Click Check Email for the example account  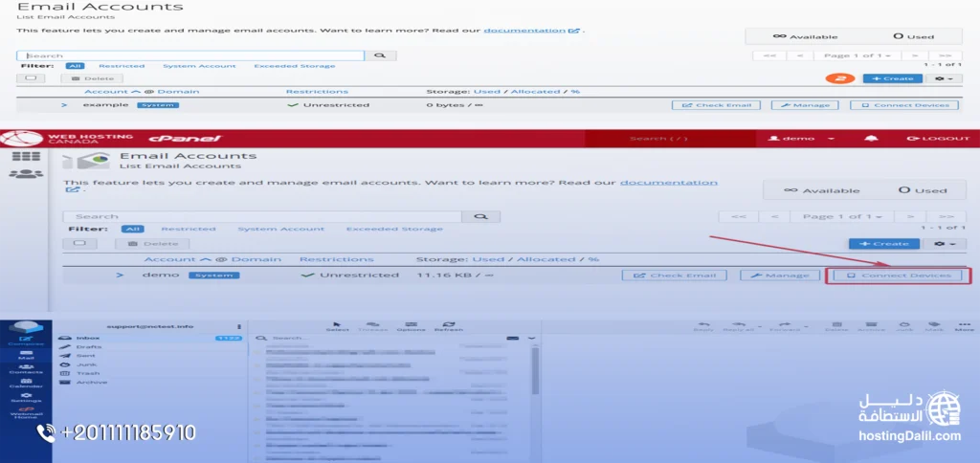[716, 105]
